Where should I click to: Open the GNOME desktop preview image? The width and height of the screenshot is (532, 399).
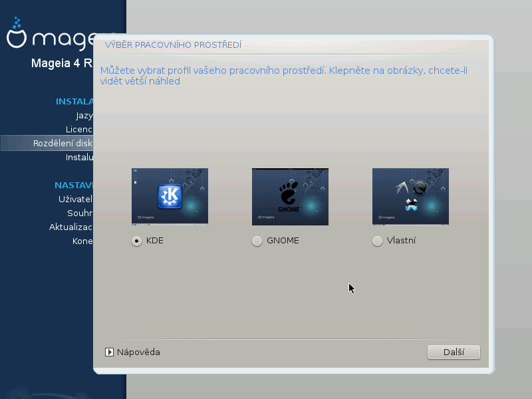click(290, 196)
